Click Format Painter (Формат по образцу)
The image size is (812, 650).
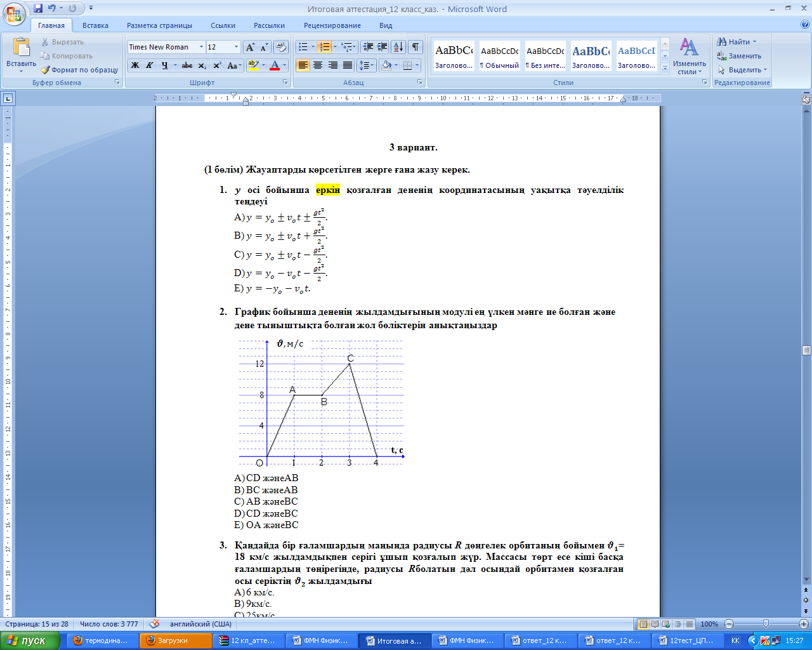click(x=79, y=70)
